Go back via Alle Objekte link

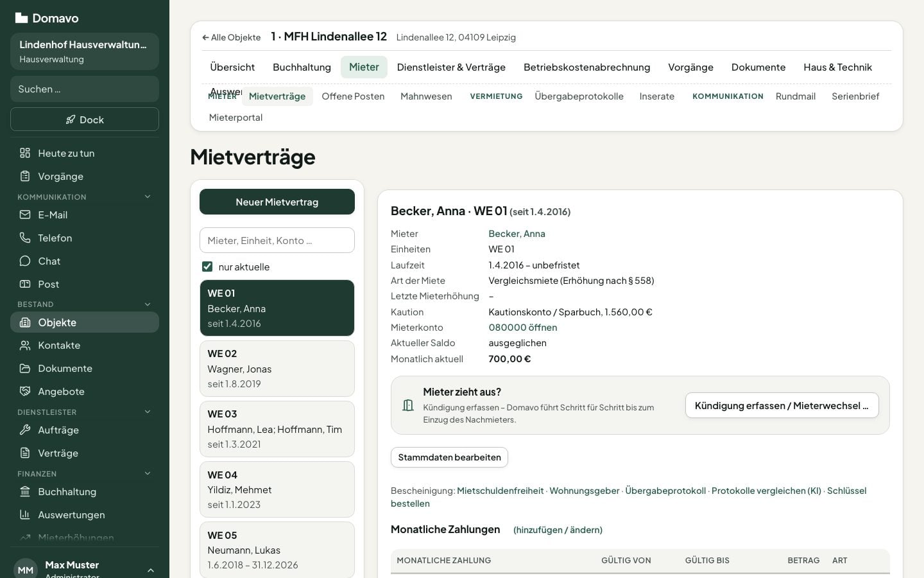point(231,37)
